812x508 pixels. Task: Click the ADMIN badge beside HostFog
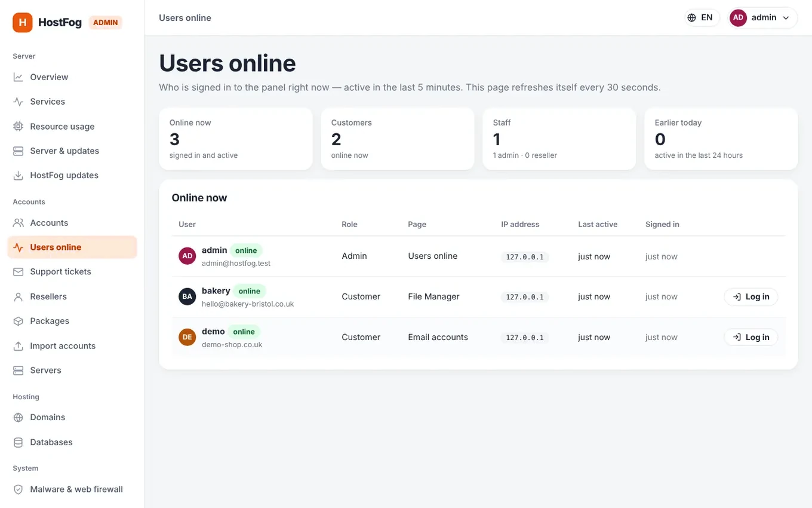106,23
